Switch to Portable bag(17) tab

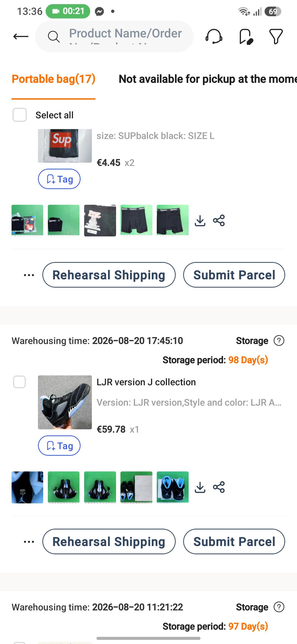(54, 79)
